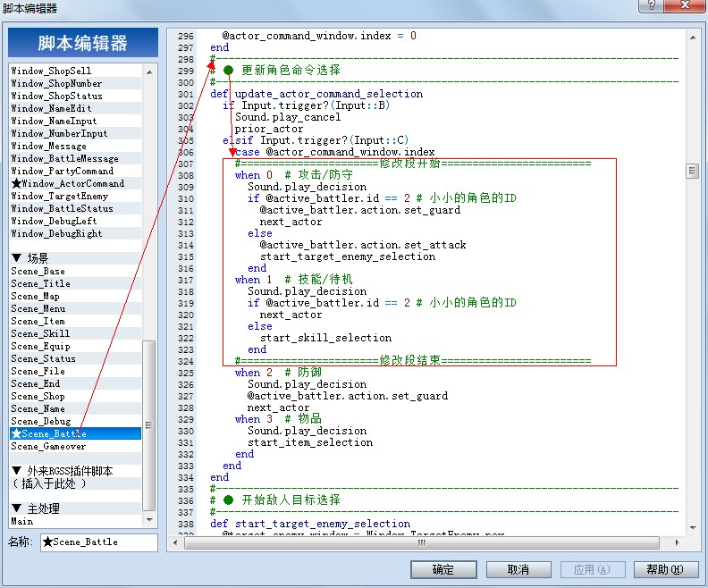
Task: Select the Main script entry
Action: (75, 521)
